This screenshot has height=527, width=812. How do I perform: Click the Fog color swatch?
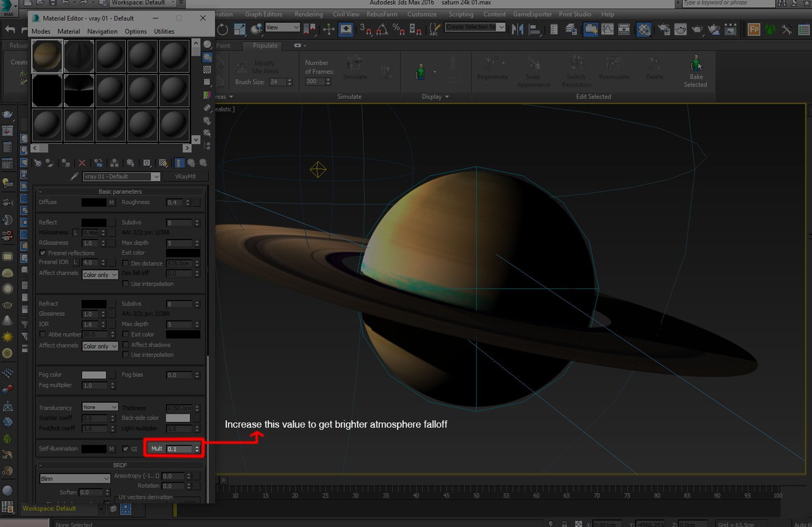coord(94,375)
